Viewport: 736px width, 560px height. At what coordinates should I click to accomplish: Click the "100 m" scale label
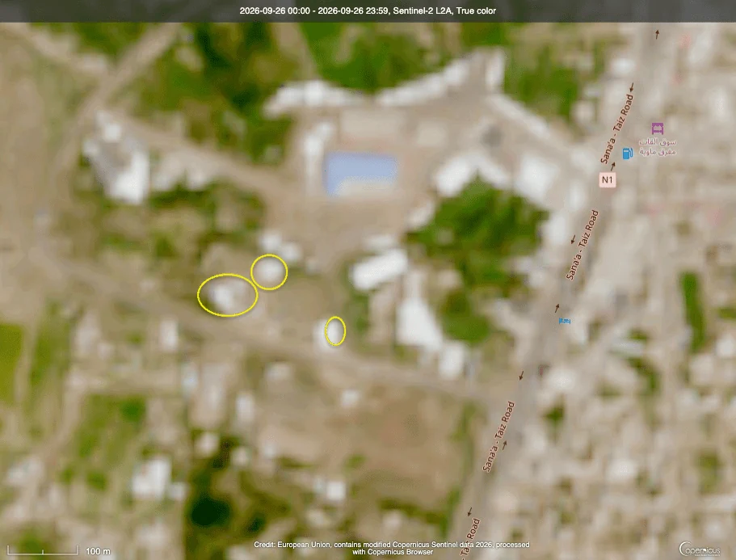98,551
